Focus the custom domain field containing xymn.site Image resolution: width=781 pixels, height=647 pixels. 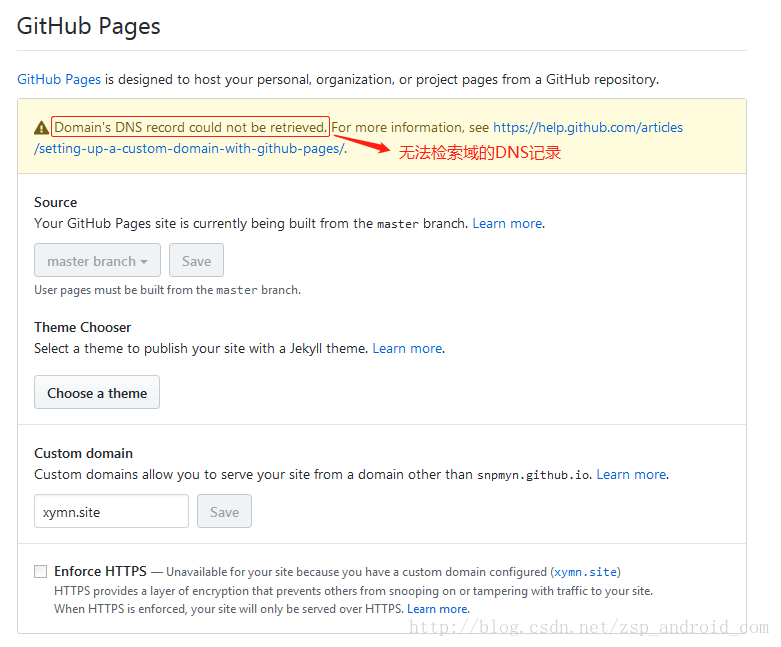111,511
